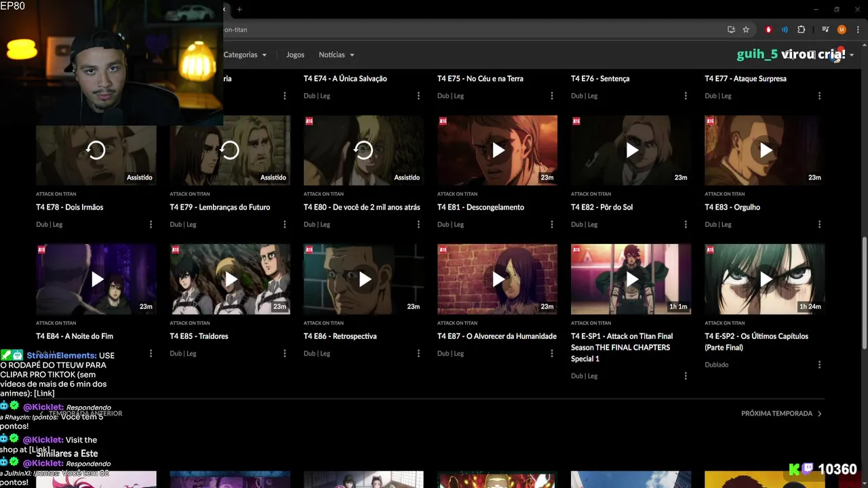The image size is (868, 488).
Task: Show options for E-SP1 Final Chapters Special 1
Action: click(x=686, y=375)
